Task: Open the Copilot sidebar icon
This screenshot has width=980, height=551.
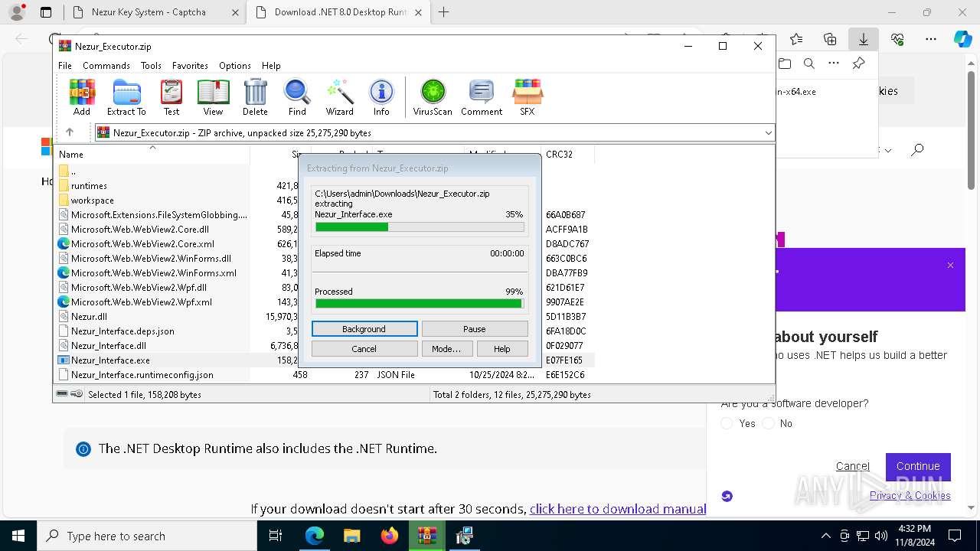Action: (962, 39)
